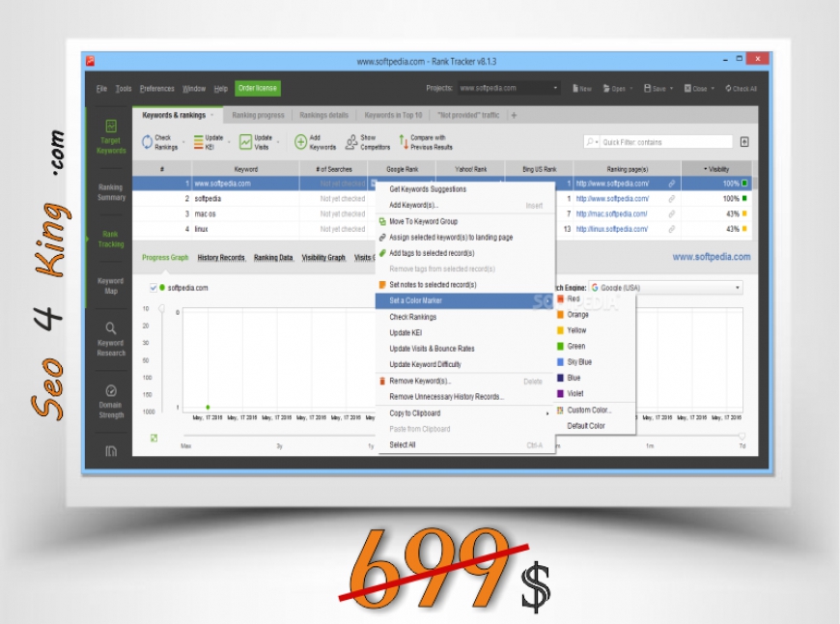Open the Projects dropdown
Image resolution: width=840 pixels, height=624 pixels.
click(x=509, y=88)
